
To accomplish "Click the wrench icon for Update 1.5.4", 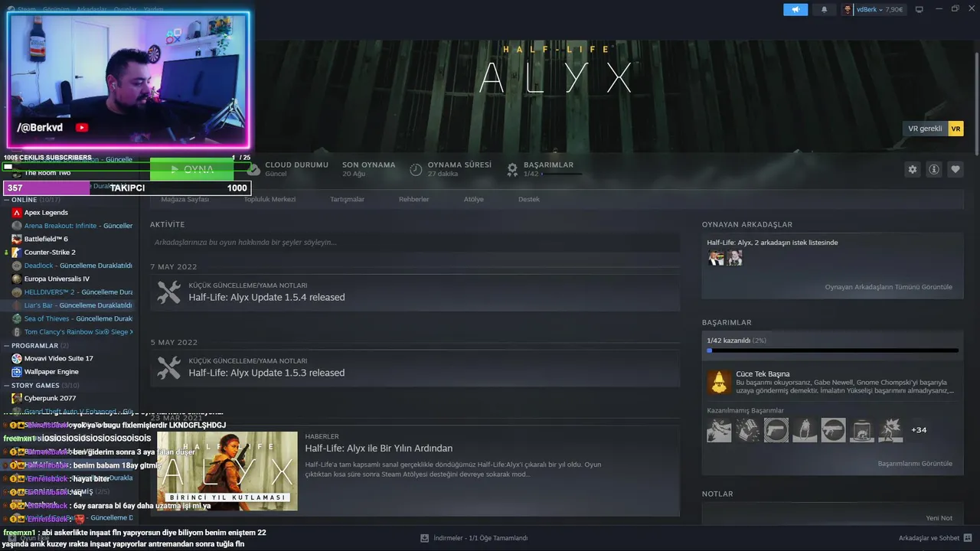I will [168, 292].
